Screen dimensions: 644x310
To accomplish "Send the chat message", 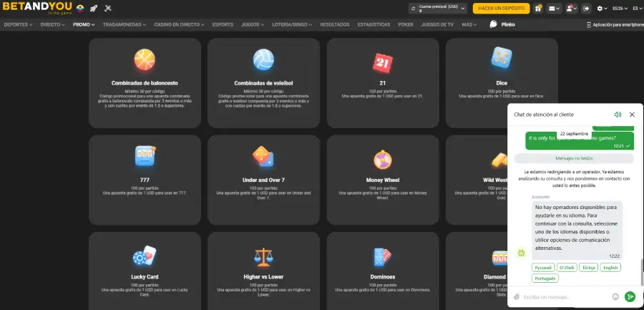I will 630,296.
